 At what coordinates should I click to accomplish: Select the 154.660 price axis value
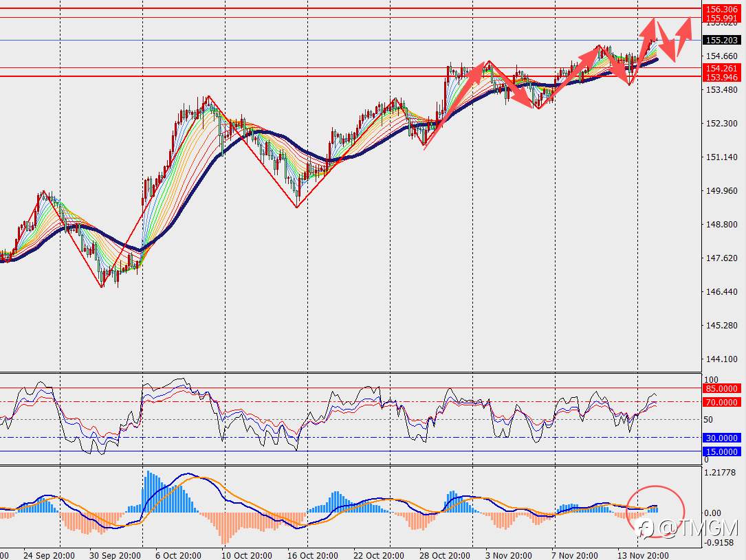coord(722,56)
